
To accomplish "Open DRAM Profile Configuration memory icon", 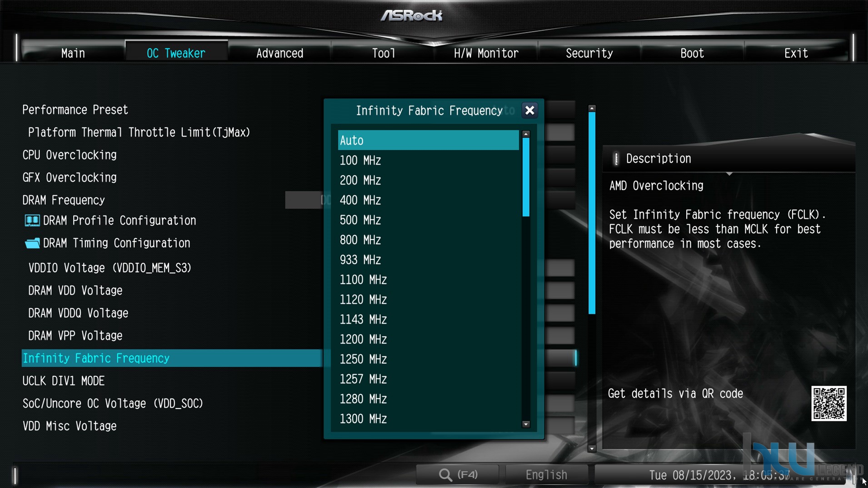I will [x=32, y=221].
